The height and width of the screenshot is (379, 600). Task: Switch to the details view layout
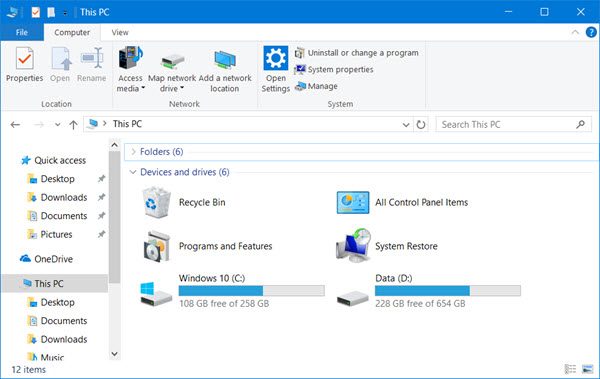click(x=570, y=369)
